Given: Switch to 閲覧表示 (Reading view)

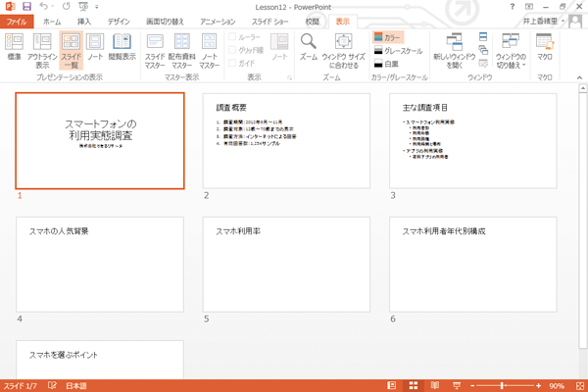Looking at the screenshot, I should point(122,49).
